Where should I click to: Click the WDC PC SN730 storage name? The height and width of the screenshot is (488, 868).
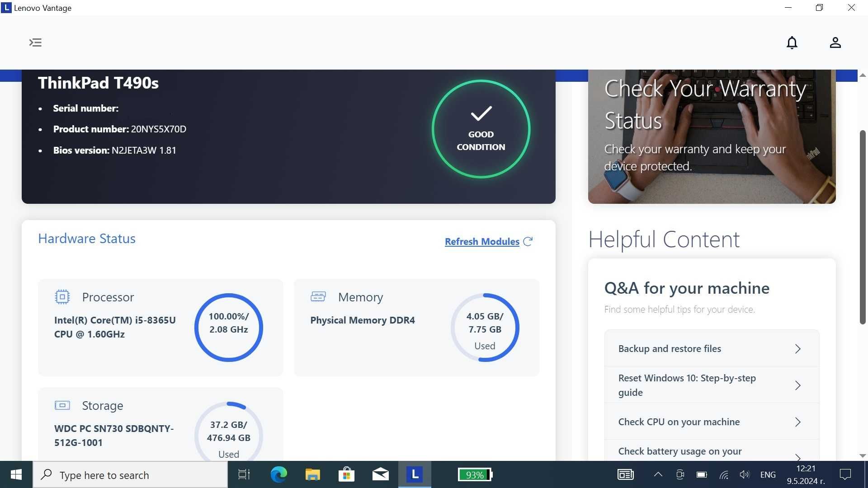(114, 436)
